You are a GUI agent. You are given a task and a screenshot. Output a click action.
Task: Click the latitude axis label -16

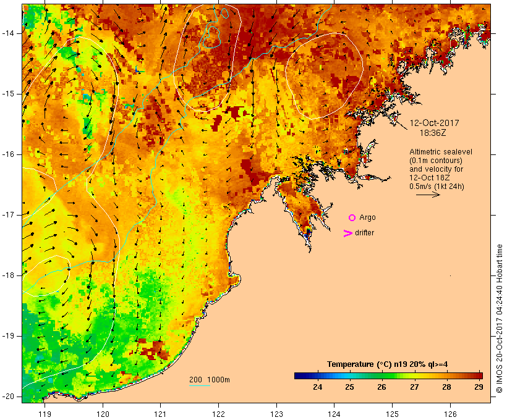click(x=8, y=154)
